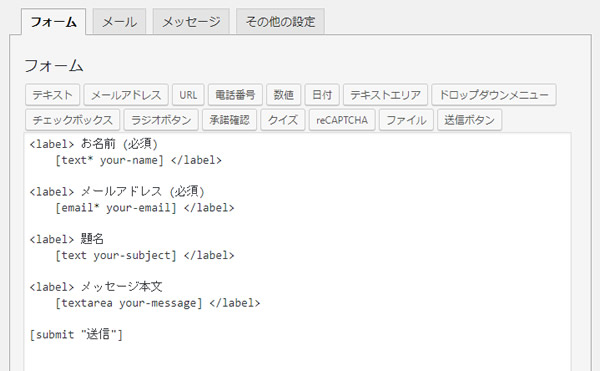Image resolution: width=600 pixels, height=371 pixels.
Task: Click the <label> メッセージ本文 line
Action: coord(96,287)
